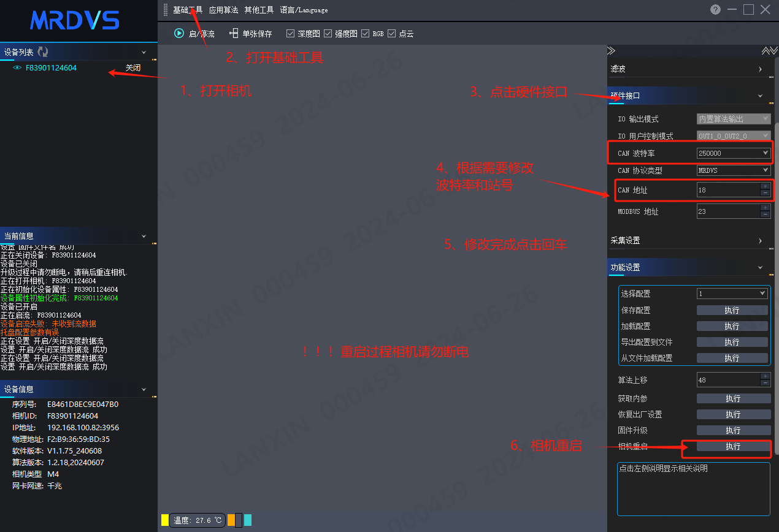Refresh the device list
The width and height of the screenshot is (779, 532).
coord(43,52)
